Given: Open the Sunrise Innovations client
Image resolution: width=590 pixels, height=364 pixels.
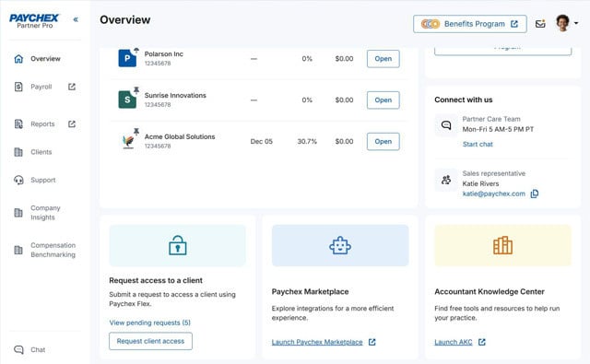Looking at the screenshot, I should (x=383, y=100).
